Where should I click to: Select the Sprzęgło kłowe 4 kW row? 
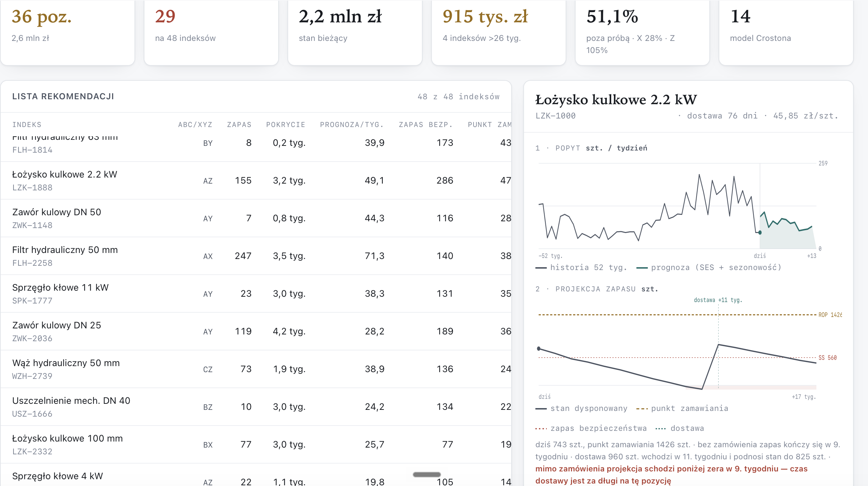coord(256,475)
